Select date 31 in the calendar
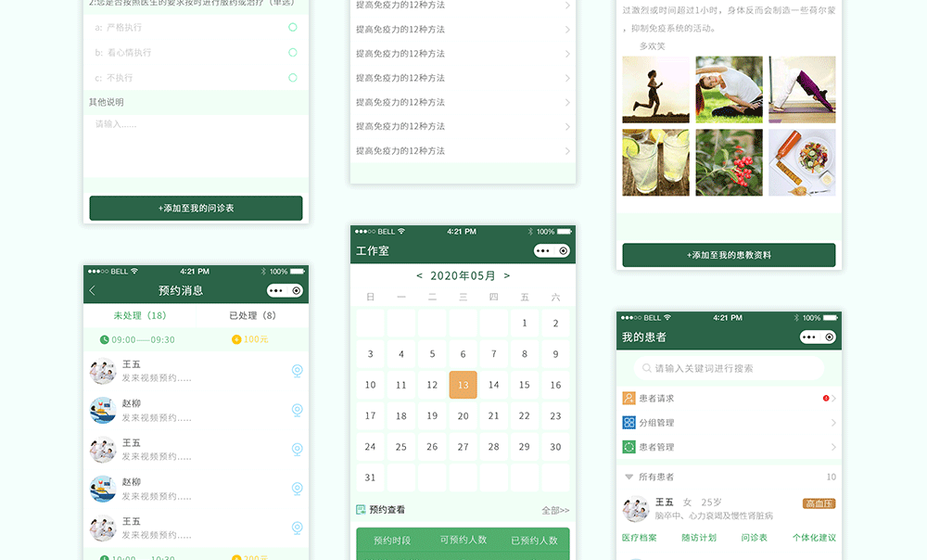This screenshot has width=927, height=560. click(x=370, y=477)
